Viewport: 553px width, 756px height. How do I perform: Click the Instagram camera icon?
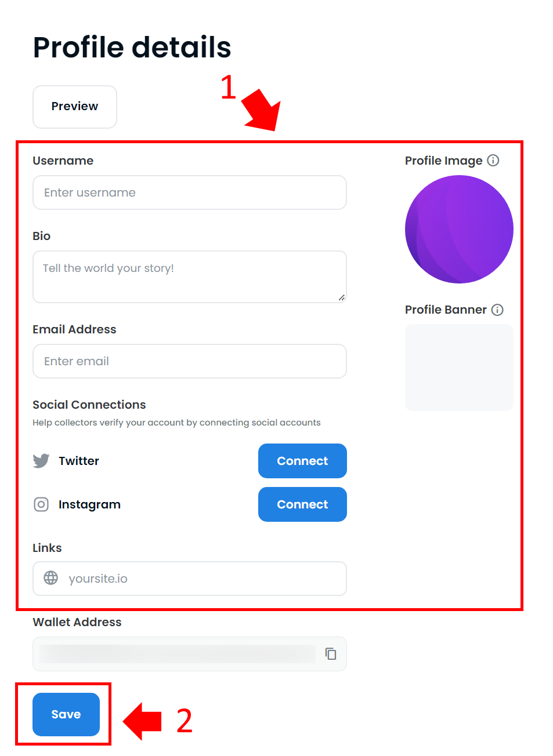[x=41, y=504]
